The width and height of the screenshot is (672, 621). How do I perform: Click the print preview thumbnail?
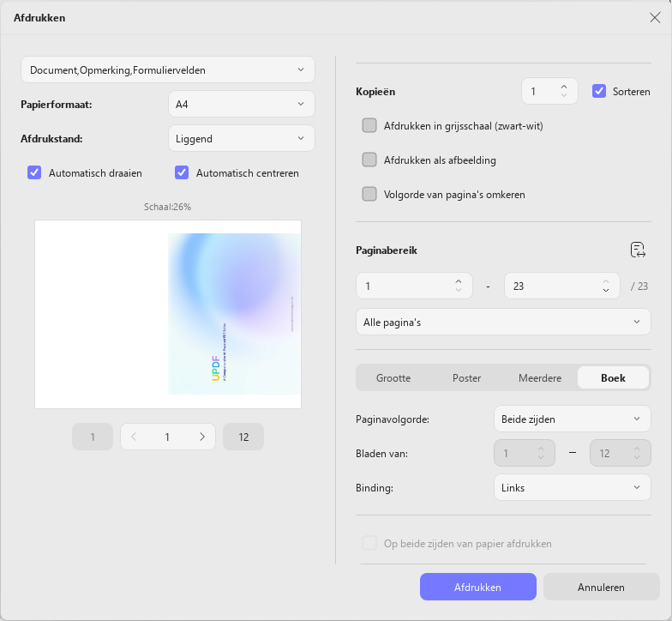coord(168,314)
